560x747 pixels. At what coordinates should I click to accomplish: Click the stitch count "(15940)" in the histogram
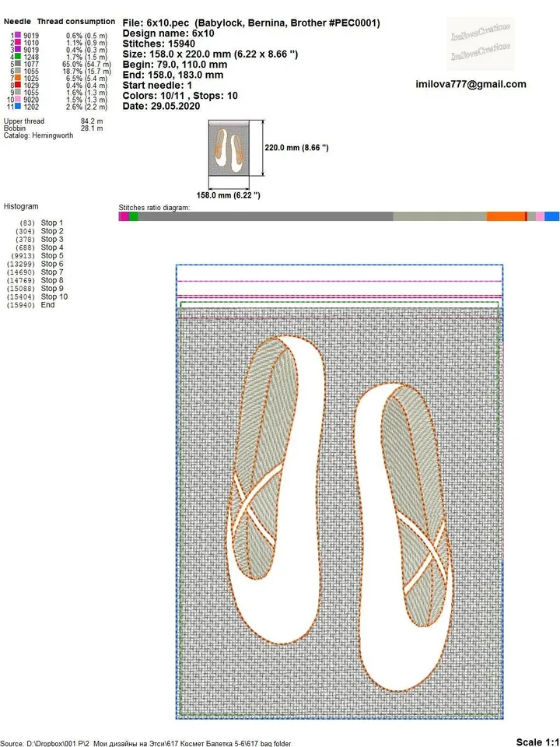(x=21, y=305)
